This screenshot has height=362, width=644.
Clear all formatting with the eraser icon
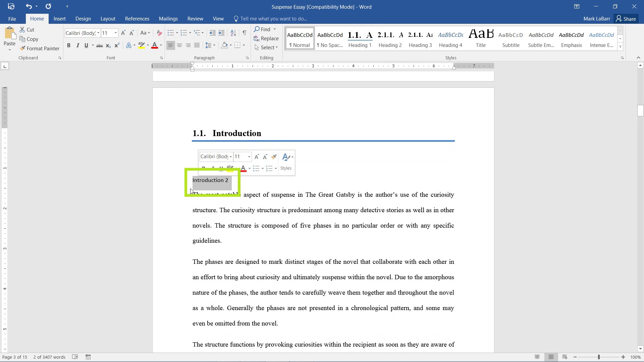(159, 33)
